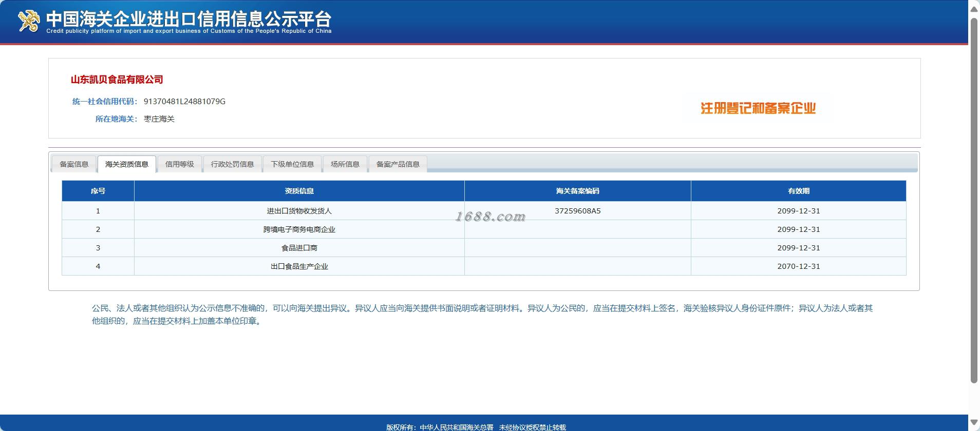Click the 有效期 column header
Image resolution: width=980 pixels, height=431 pixels.
tap(799, 191)
